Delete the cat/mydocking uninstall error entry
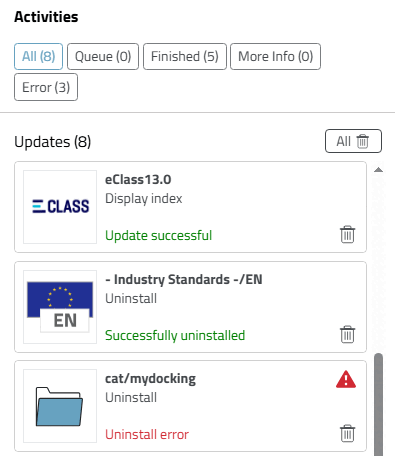Screen dimensions: 395x456 click(347, 433)
